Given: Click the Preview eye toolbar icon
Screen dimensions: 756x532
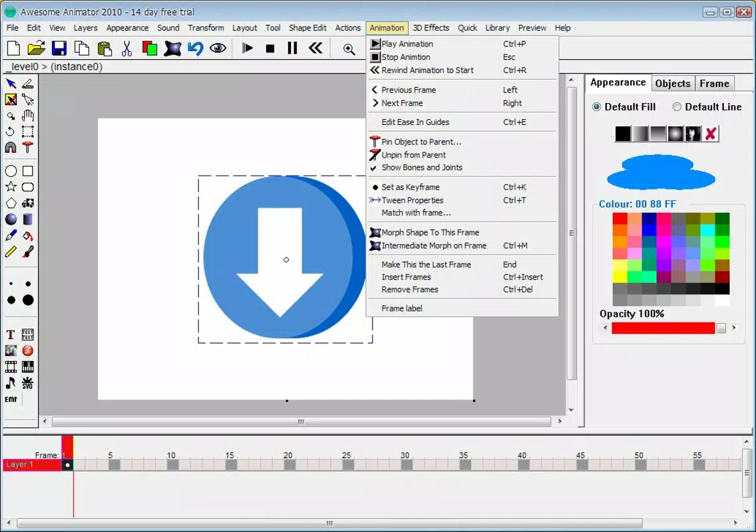Looking at the screenshot, I should [218, 48].
